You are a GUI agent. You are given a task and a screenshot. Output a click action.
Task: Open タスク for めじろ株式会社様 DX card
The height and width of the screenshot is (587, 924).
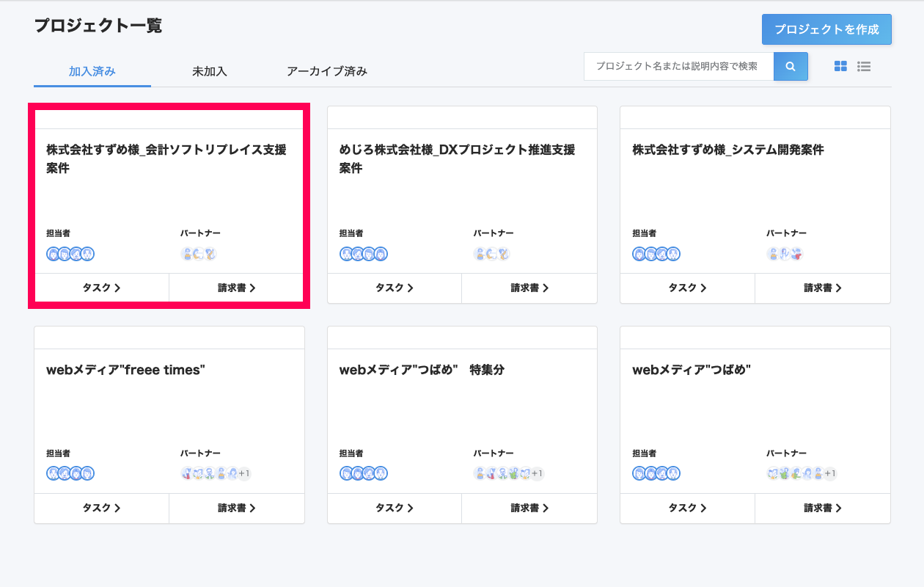click(x=395, y=288)
